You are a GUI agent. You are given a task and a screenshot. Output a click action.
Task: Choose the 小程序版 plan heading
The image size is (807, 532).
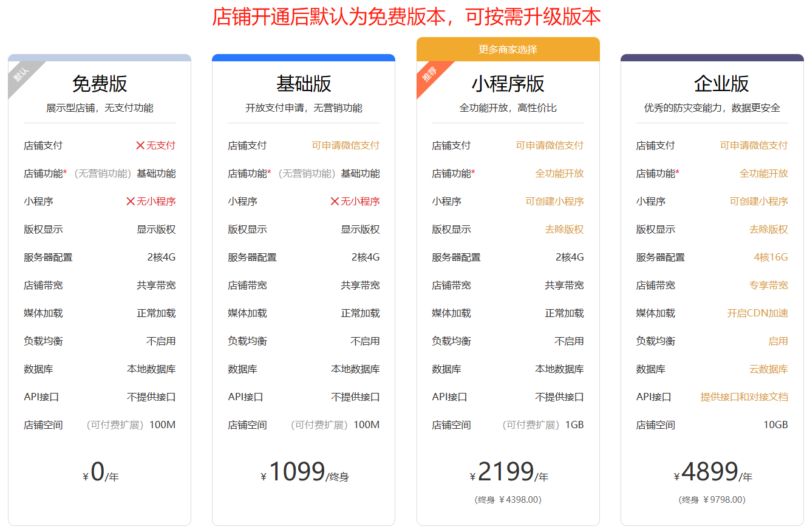(508, 84)
